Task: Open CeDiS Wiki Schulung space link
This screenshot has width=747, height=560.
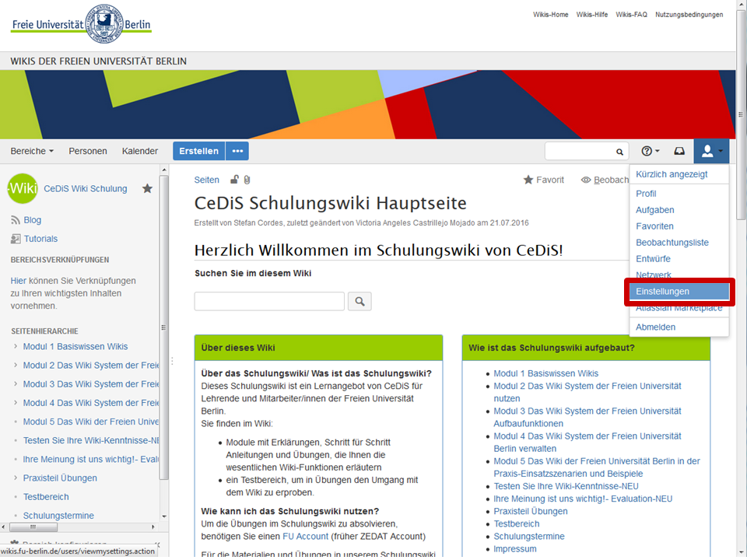Action: (x=86, y=188)
